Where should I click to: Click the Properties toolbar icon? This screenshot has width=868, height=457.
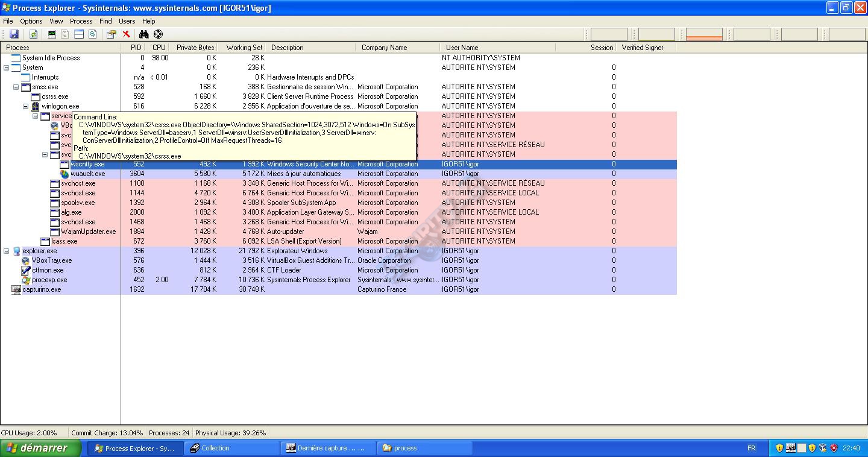click(x=111, y=34)
